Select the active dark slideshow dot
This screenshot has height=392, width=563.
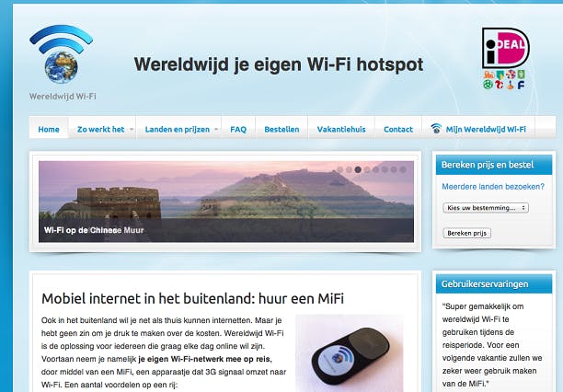[x=358, y=169]
